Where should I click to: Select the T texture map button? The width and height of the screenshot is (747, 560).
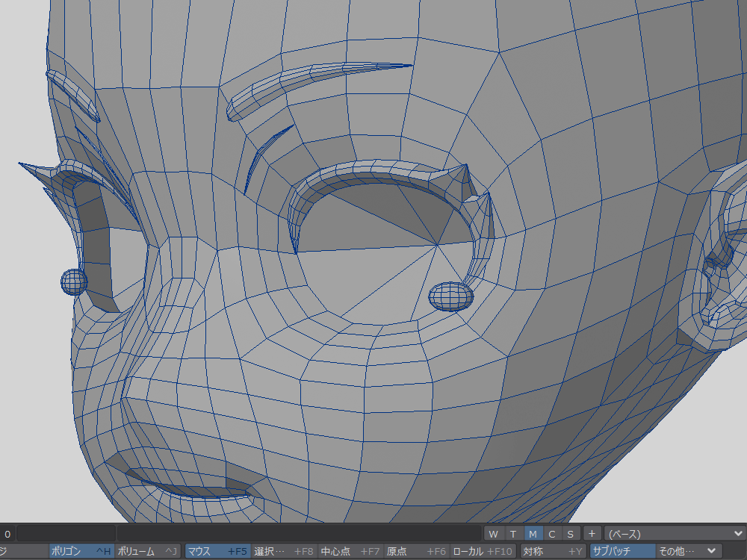pyautogui.click(x=512, y=534)
